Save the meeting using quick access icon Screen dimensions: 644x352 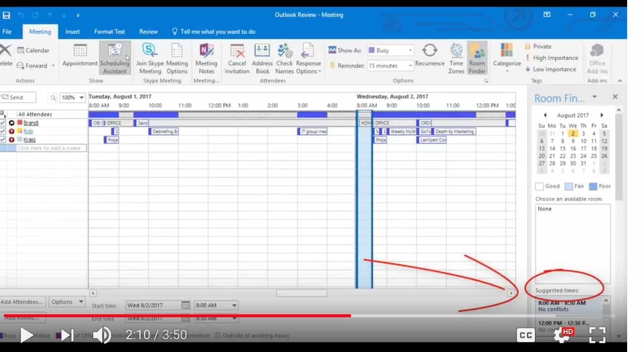[x=6, y=15]
